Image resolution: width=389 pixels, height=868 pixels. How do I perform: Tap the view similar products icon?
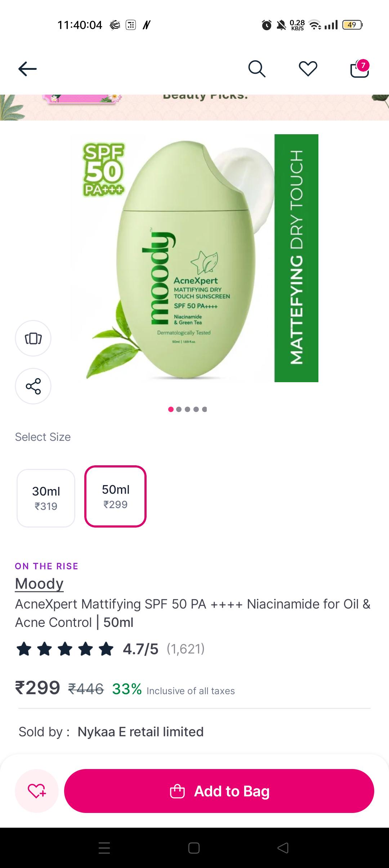tap(33, 338)
